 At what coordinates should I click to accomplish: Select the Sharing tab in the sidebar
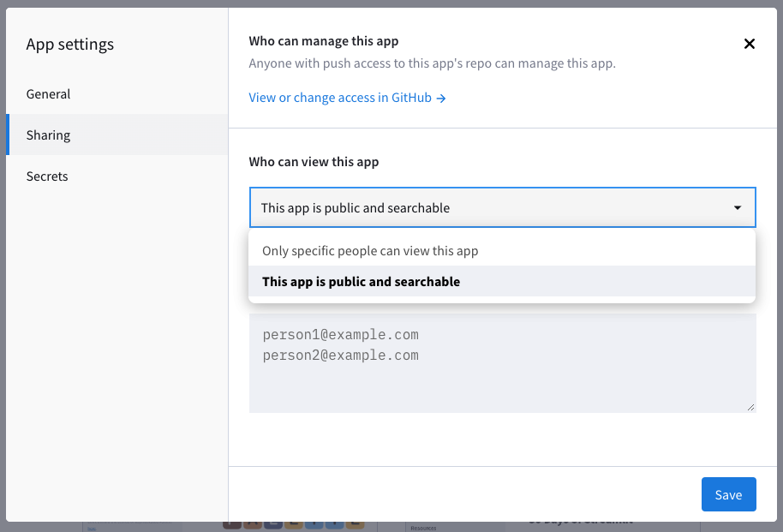click(x=48, y=134)
